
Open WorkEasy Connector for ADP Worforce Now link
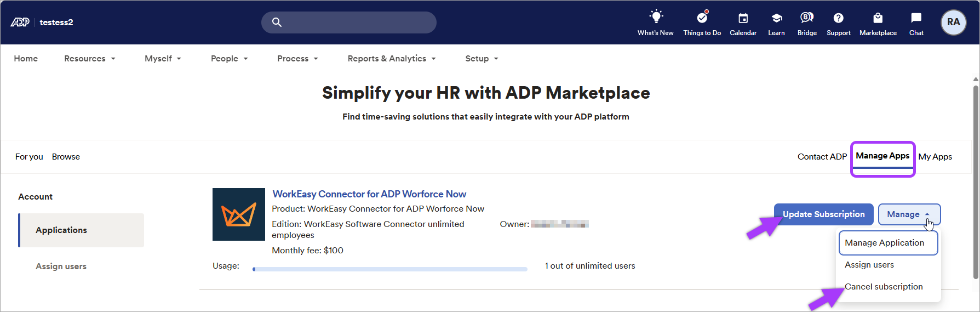pyautogui.click(x=369, y=194)
